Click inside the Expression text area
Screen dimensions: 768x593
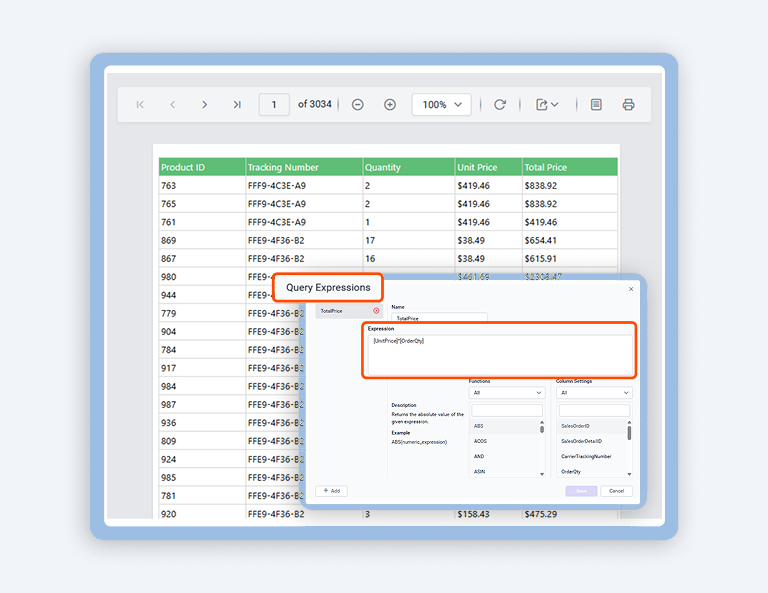tap(500, 355)
